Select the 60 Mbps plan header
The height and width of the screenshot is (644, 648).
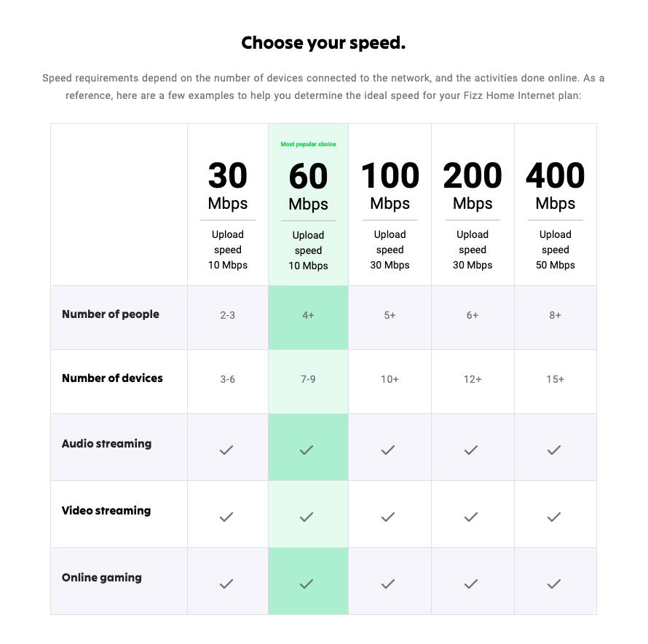pyautogui.click(x=308, y=186)
